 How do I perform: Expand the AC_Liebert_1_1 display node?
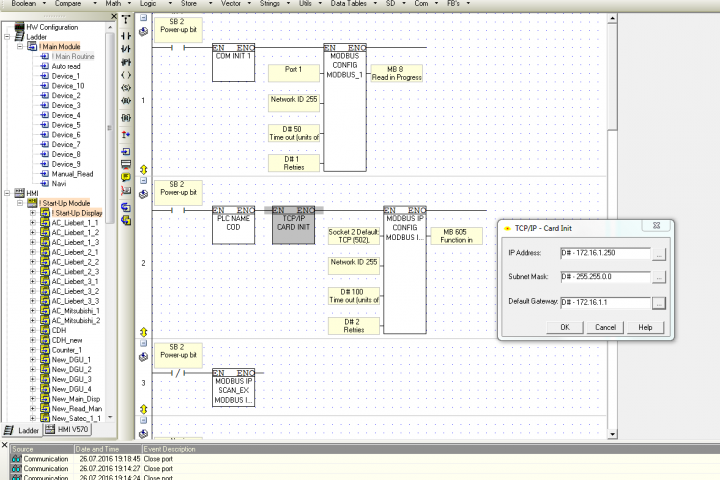tap(33, 222)
